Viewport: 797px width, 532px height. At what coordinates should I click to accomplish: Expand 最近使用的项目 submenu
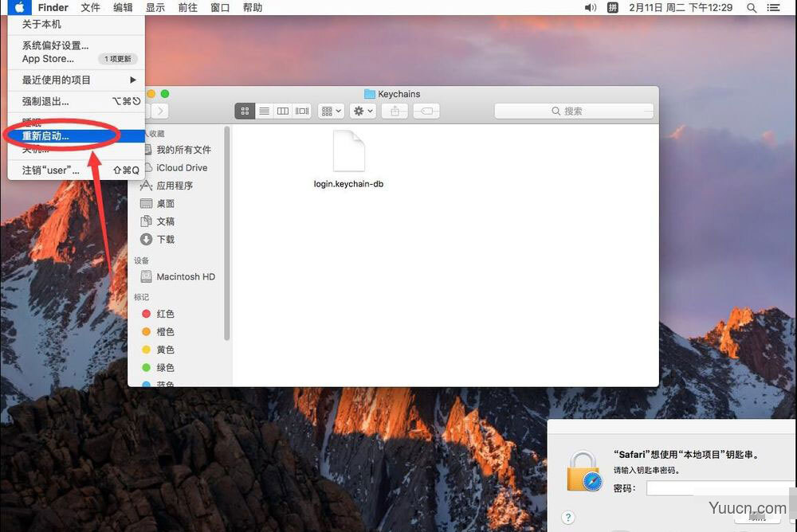(77, 80)
